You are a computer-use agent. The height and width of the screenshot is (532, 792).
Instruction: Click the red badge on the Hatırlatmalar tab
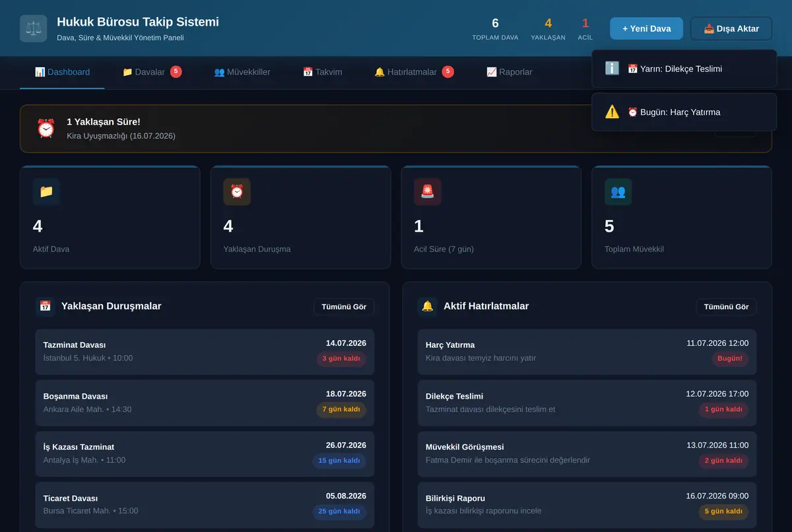click(x=448, y=72)
